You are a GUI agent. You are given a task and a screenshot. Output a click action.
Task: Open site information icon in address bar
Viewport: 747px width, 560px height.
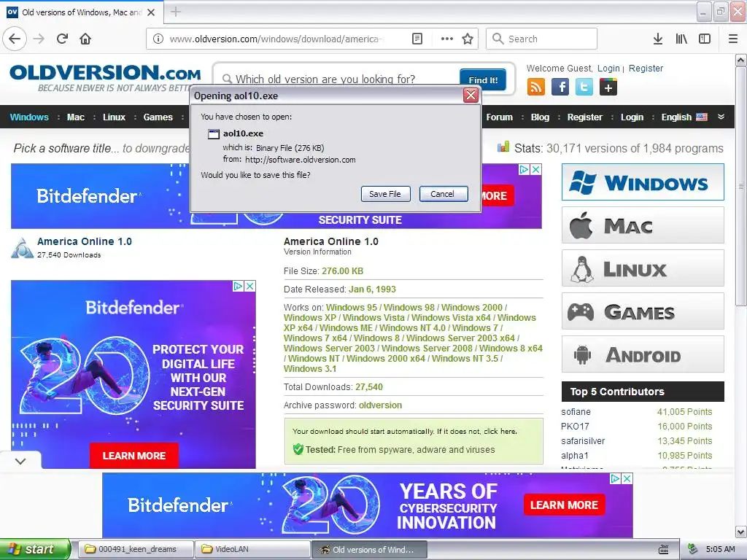point(158,39)
